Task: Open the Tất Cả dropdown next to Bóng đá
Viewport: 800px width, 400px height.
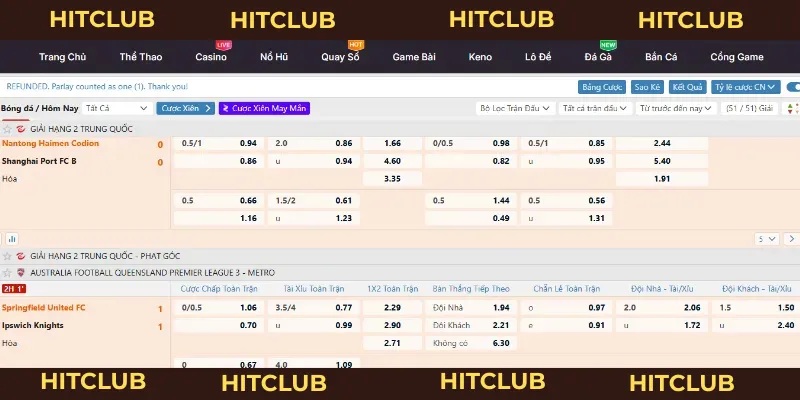Action: tap(117, 108)
